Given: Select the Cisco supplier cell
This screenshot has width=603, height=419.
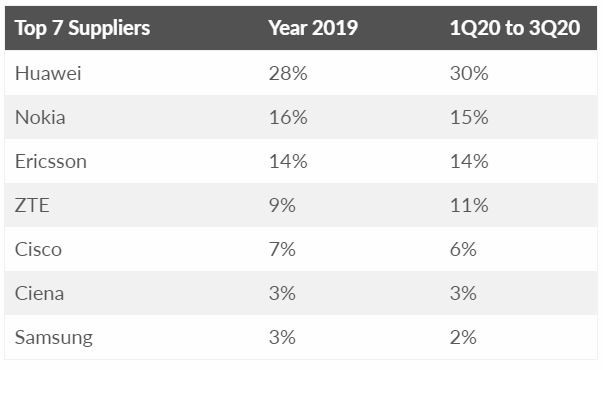Looking at the screenshot, I should (x=37, y=249).
